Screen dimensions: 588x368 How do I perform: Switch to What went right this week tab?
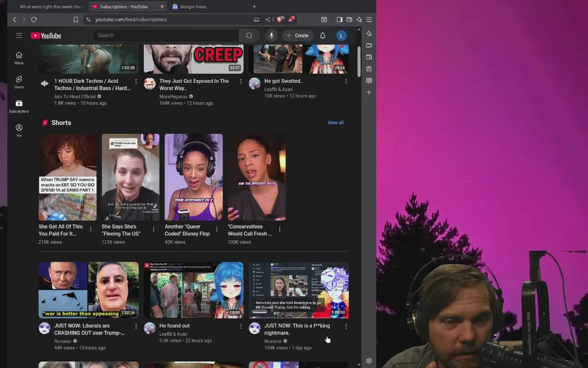pyautogui.click(x=47, y=6)
